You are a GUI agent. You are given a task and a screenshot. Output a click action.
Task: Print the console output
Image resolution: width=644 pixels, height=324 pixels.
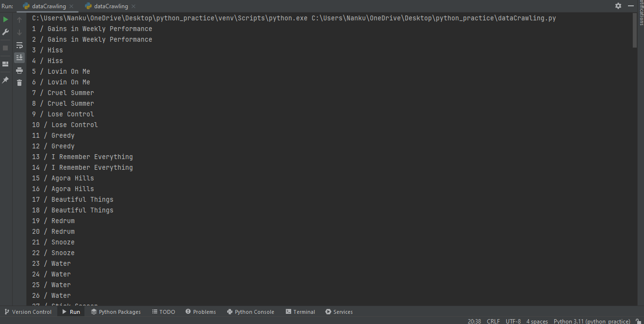tap(19, 70)
